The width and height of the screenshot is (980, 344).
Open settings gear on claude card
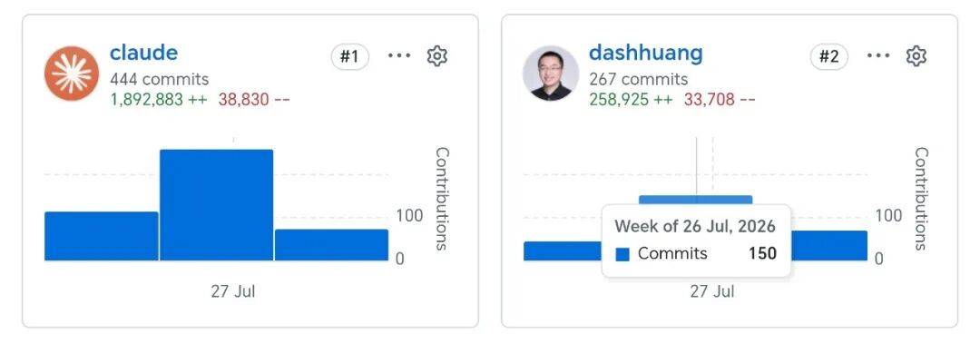coord(436,56)
